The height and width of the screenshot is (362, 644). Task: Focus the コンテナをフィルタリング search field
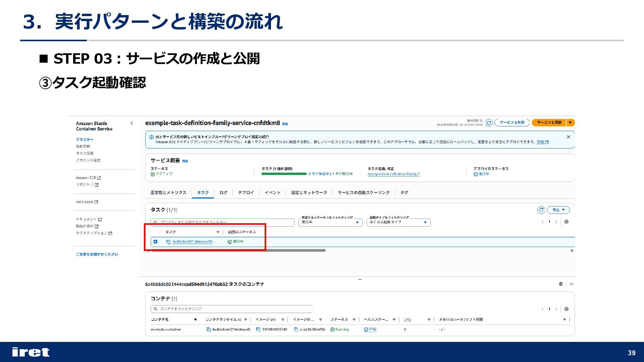[x=231, y=309]
